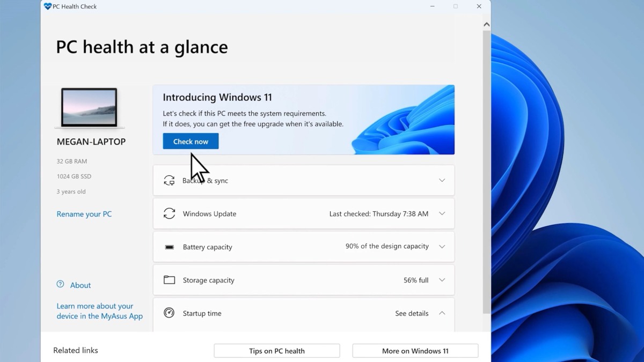Click the Battery capacity battery icon
The height and width of the screenshot is (362, 644).
[x=169, y=247]
